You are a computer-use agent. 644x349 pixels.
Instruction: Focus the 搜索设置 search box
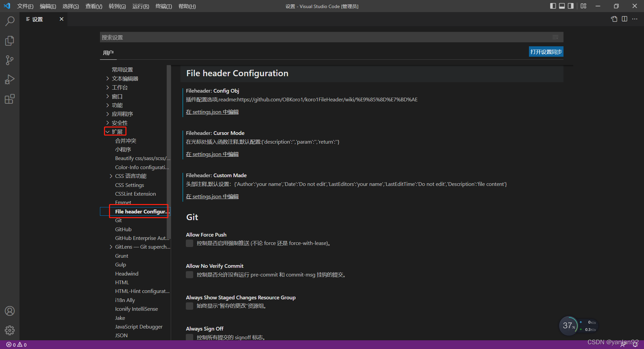(331, 37)
